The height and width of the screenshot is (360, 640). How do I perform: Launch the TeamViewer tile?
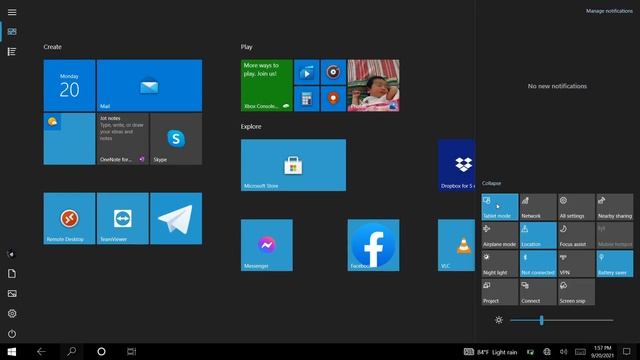122,218
